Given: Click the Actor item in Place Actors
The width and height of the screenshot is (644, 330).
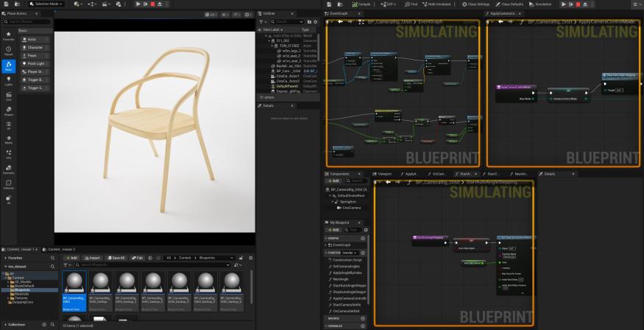Looking at the screenshot, I should [x=35, y=40].
